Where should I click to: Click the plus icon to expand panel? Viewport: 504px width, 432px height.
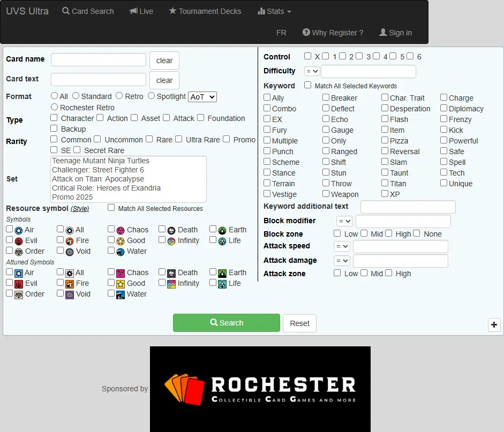494,324
